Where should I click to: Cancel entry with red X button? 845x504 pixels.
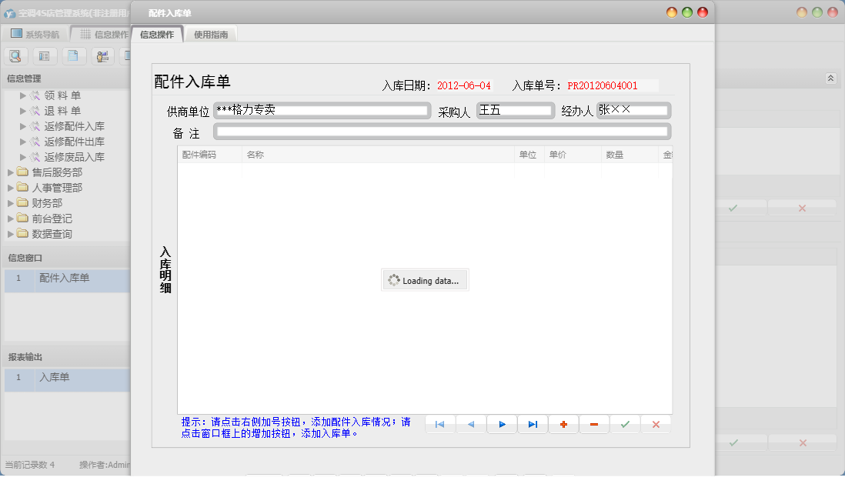655,424
